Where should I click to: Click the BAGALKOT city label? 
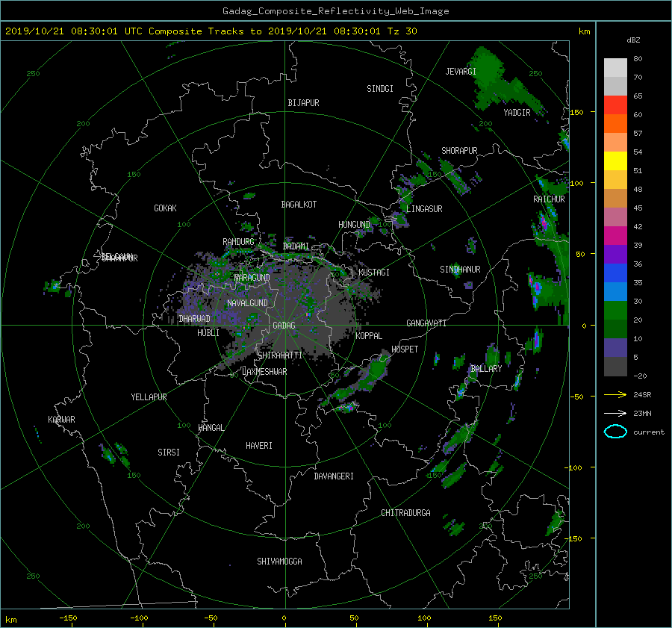point(299,205)
